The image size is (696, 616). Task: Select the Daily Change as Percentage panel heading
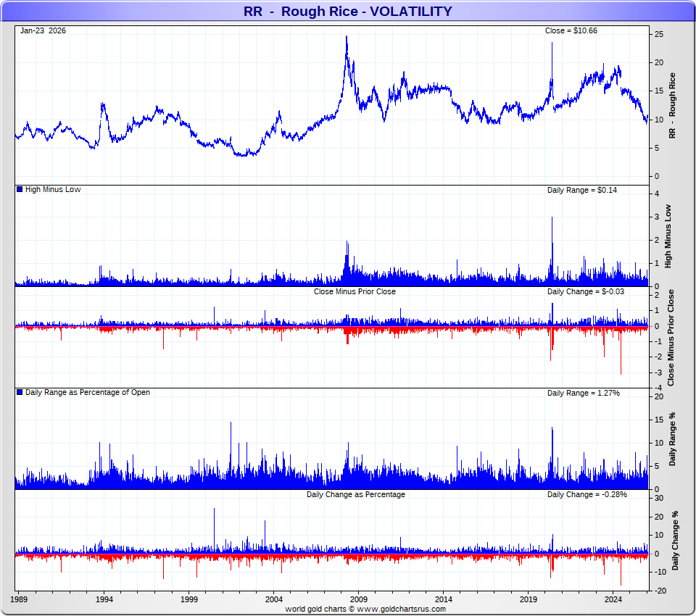(355, 494)
